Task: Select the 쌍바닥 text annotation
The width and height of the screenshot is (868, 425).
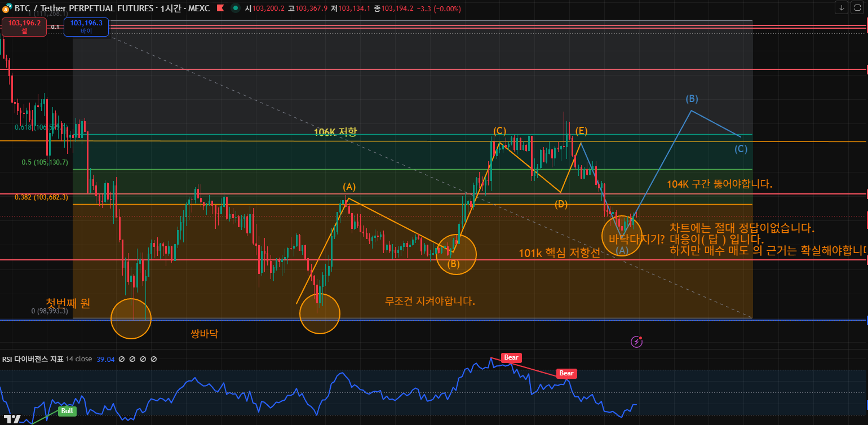Action: [205, 334]
